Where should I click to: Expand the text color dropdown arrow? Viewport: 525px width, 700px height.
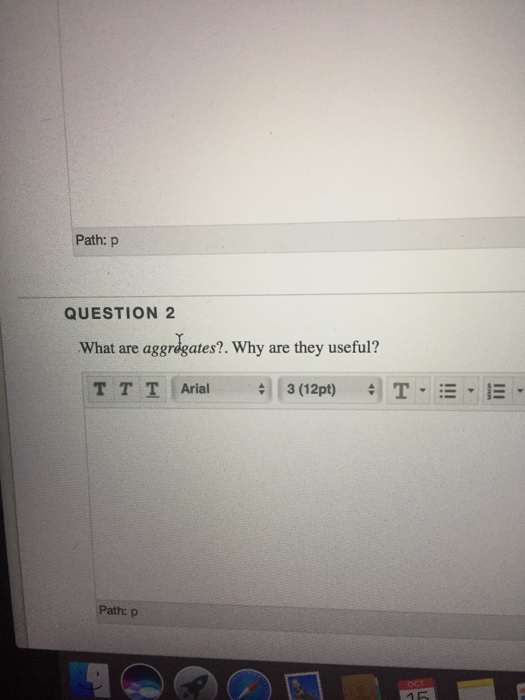[x=422, y=392]
